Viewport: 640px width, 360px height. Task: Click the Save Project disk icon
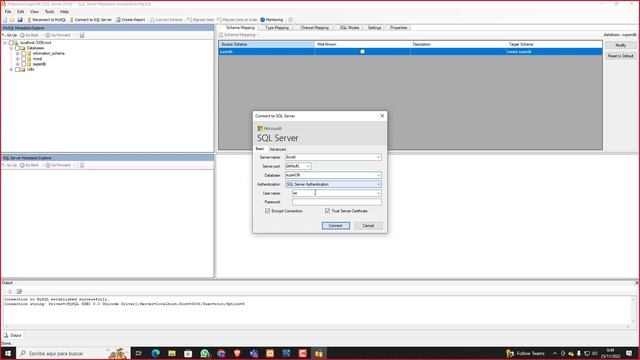point(20,20)
